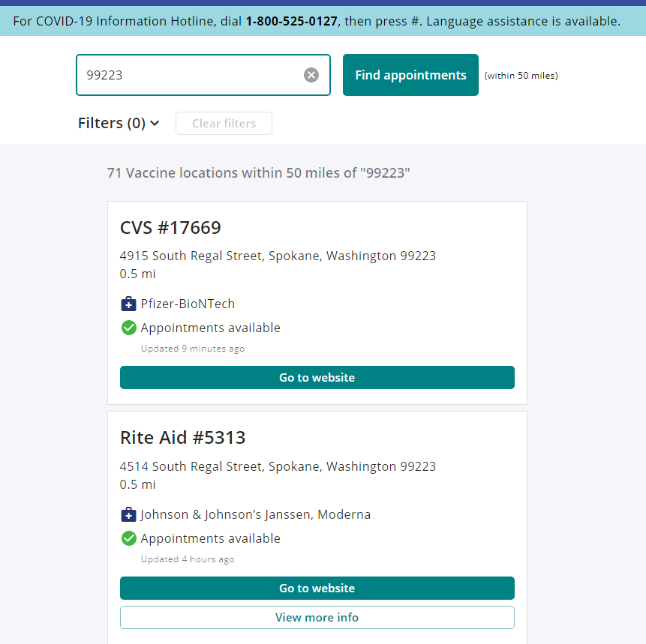Open CVS #17669 Go to website button
The width and height of the screenshot is (646, 644).
tap(317, 378)
